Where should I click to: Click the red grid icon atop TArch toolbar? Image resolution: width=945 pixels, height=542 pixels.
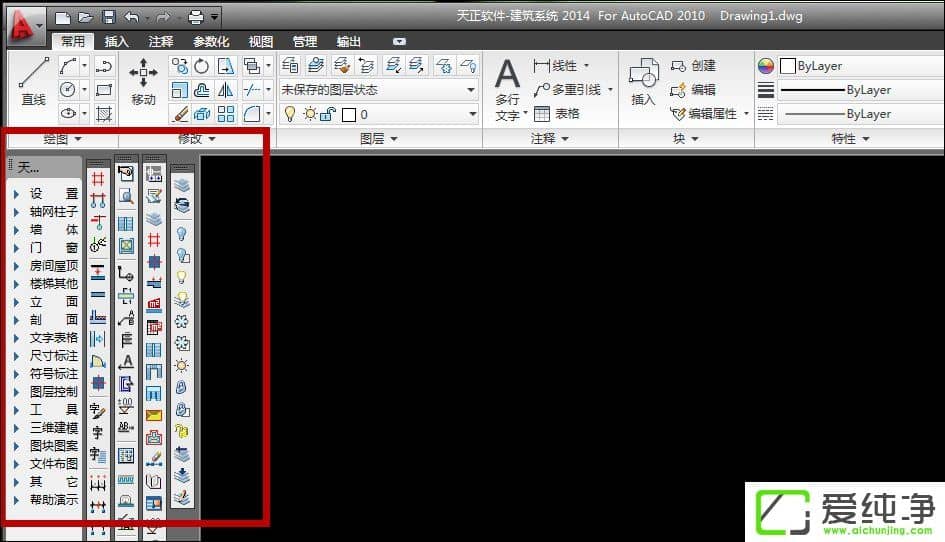[98, 179]
